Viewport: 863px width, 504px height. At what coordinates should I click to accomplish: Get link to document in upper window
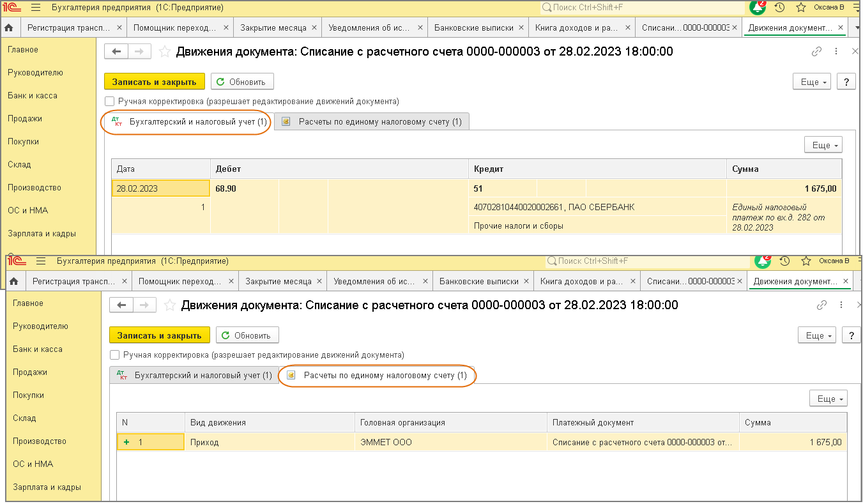pos(816,52)
